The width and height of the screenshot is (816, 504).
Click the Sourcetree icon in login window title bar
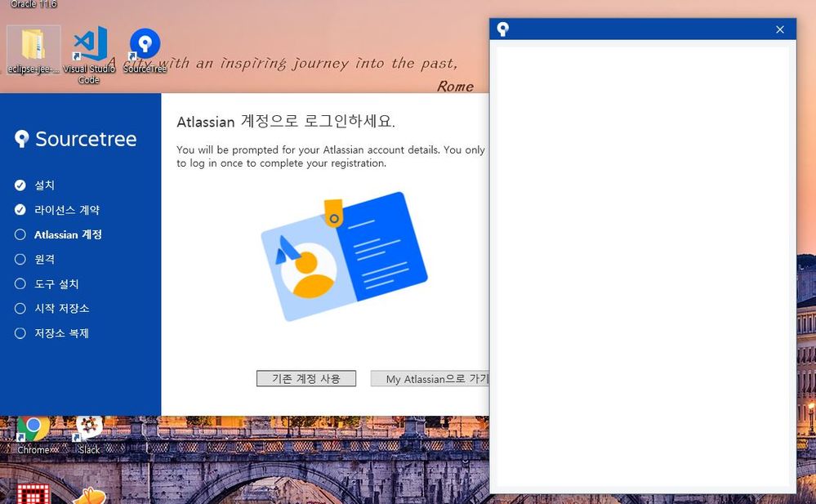pos(502,29)
